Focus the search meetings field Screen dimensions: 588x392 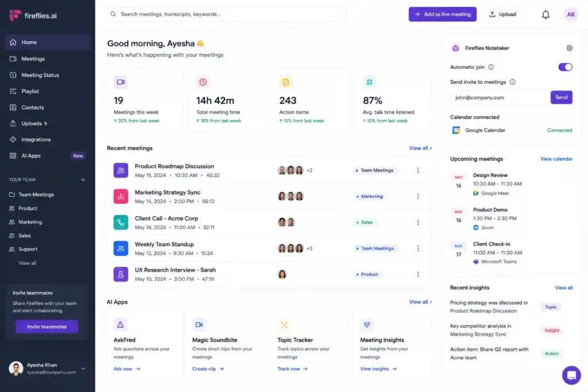click(x=226, y=14)
